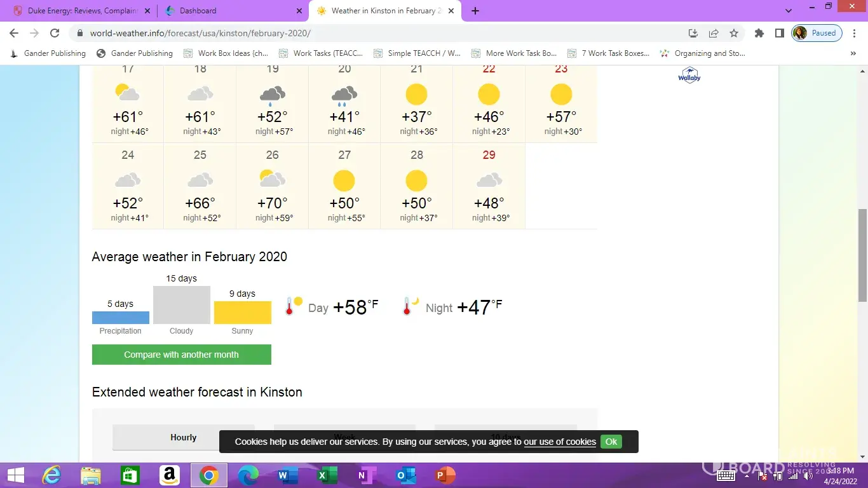Open the Chrome extensions puzzle icon

[759, 33]
